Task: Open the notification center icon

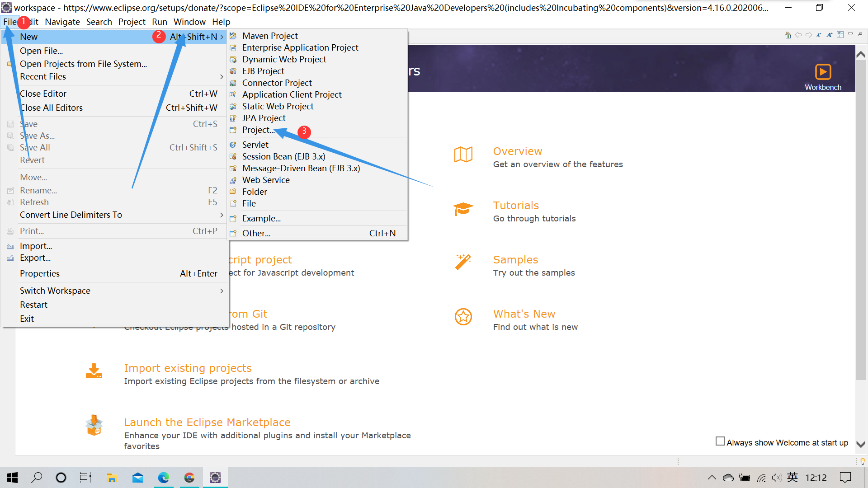Action: coord(845,478)
